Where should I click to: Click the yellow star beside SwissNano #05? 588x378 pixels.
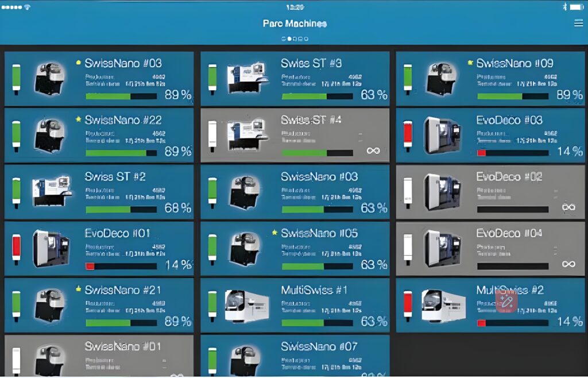(274, 233)
